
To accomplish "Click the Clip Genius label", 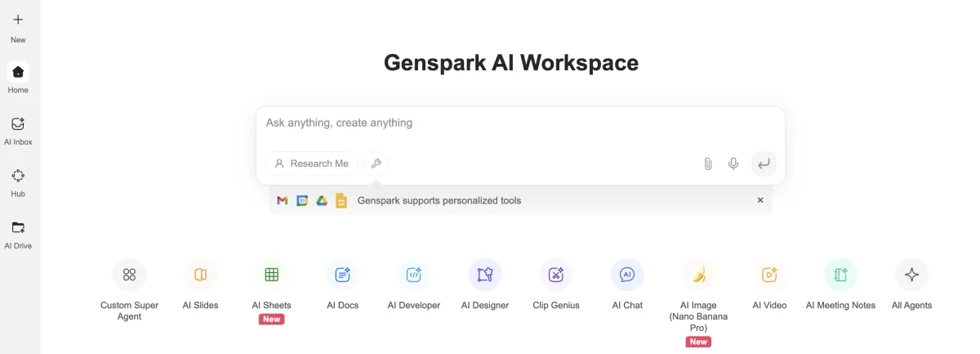I will 556,305.
